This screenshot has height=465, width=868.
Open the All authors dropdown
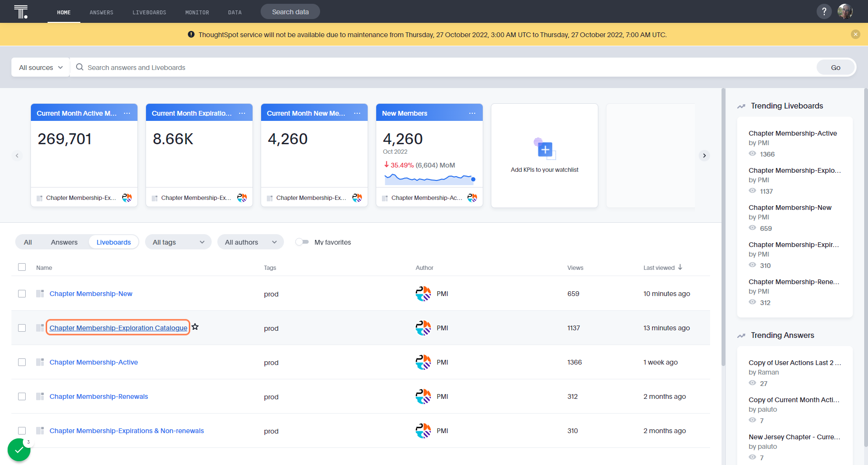coord(251,242)
